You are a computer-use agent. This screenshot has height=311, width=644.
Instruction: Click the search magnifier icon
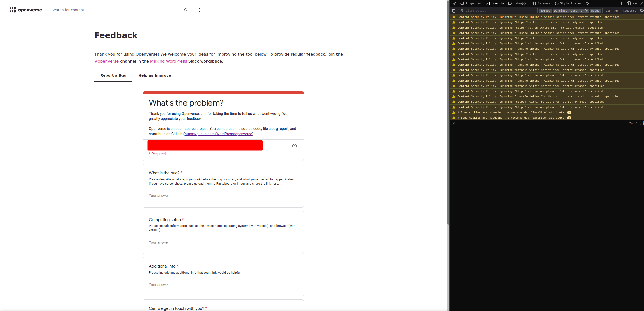coord(185,10)
